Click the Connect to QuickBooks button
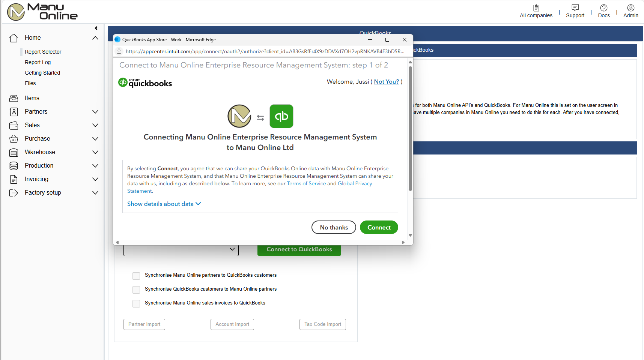The height and width of the screenshot is (360, 644). [299, 250]
